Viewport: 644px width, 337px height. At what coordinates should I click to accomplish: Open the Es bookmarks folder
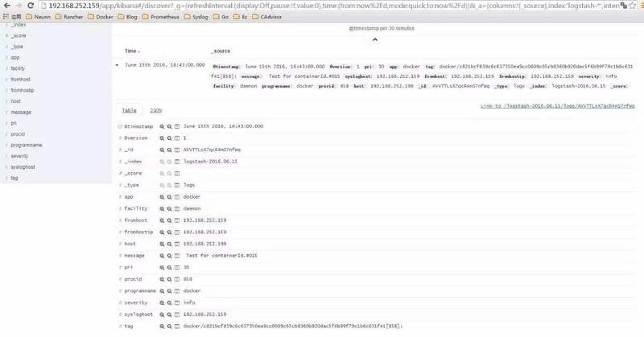240,17
